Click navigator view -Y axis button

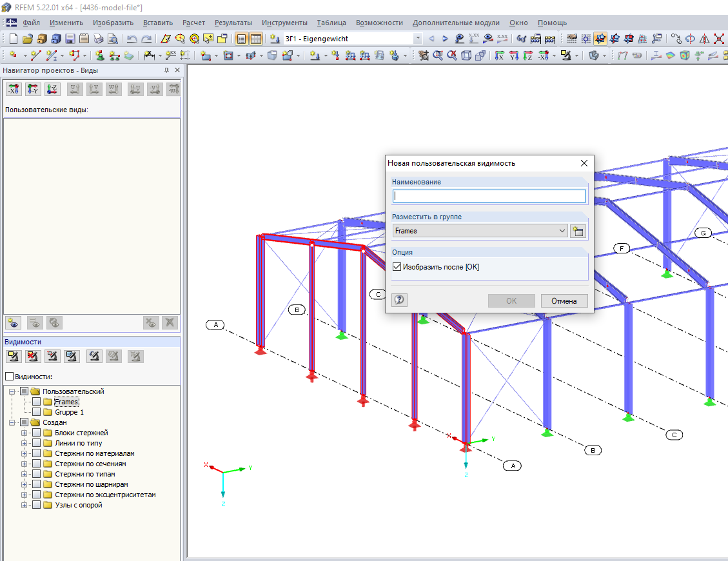33,89
